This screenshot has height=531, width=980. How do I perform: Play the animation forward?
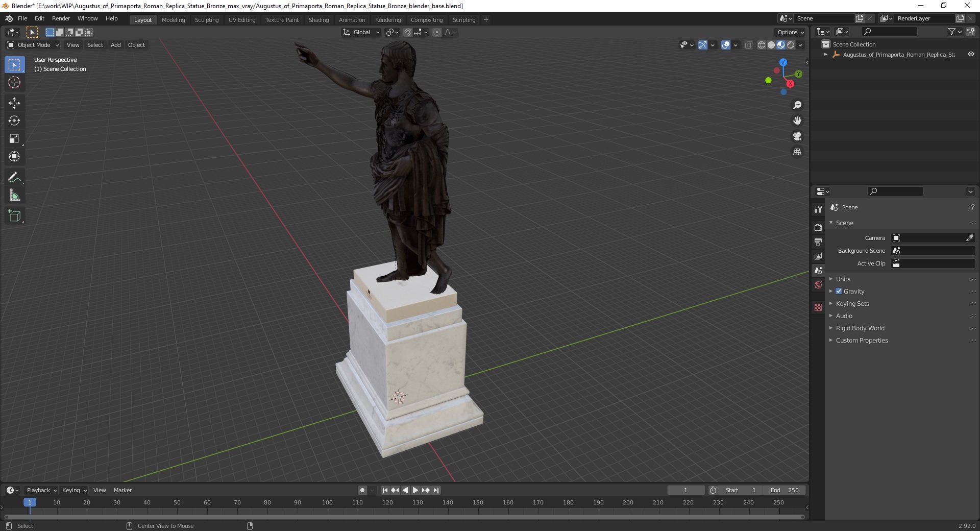(415, 490)
